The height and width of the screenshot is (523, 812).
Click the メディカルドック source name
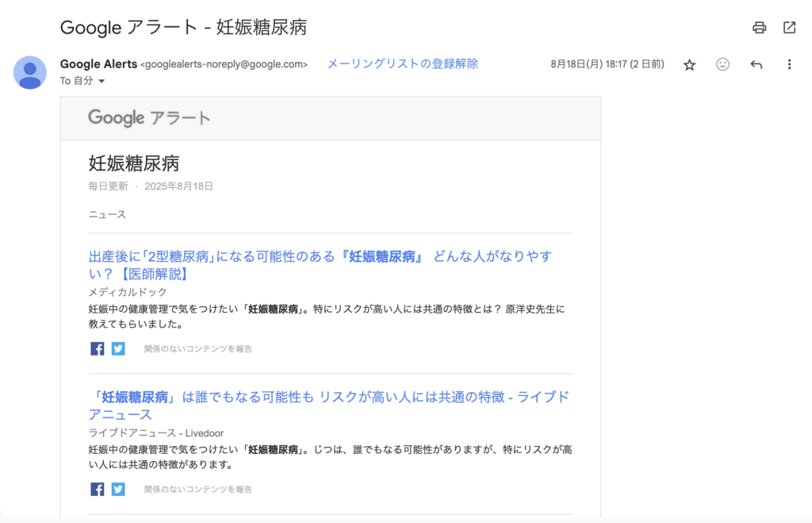[x=128, y=292]
